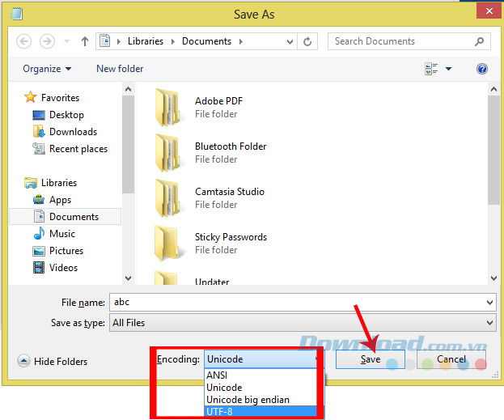504x420 pixels.
Task: Select the Camtasia Studio folder icon
Action: pyautogui.click(x=167, y=197)
